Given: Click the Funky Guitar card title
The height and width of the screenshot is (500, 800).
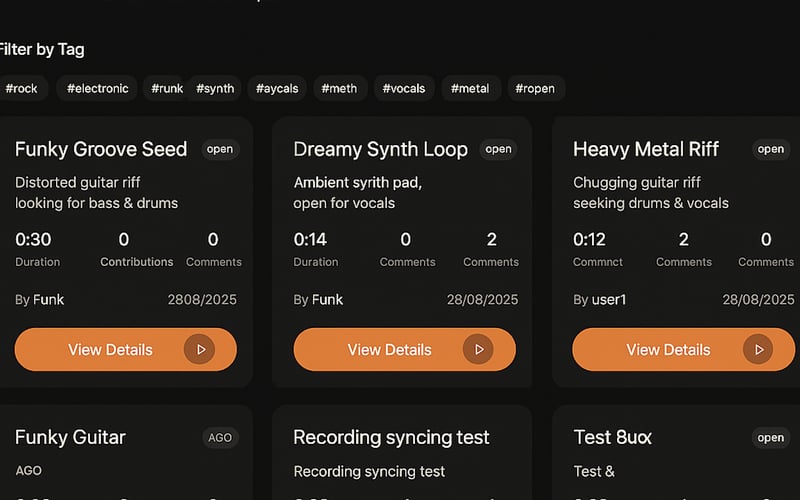Looking at the screenshot, I should click(70, 437).
